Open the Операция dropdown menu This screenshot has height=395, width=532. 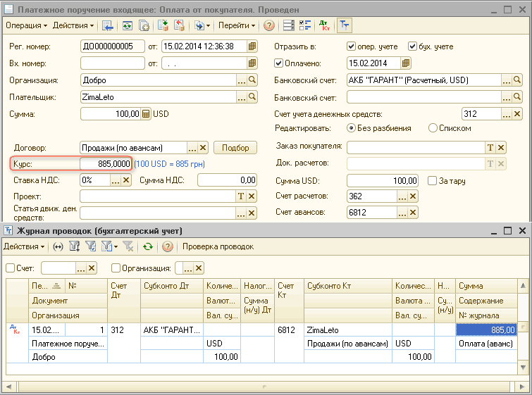click(26, 25)
